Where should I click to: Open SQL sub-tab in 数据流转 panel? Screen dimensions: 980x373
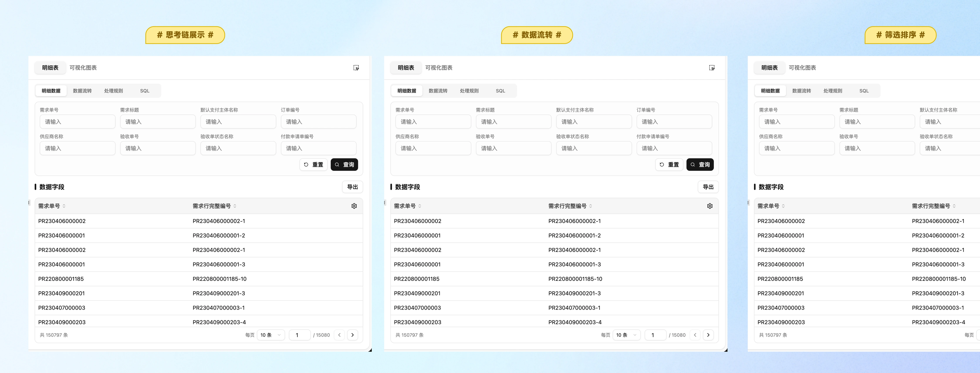click(x=500, y=91)
